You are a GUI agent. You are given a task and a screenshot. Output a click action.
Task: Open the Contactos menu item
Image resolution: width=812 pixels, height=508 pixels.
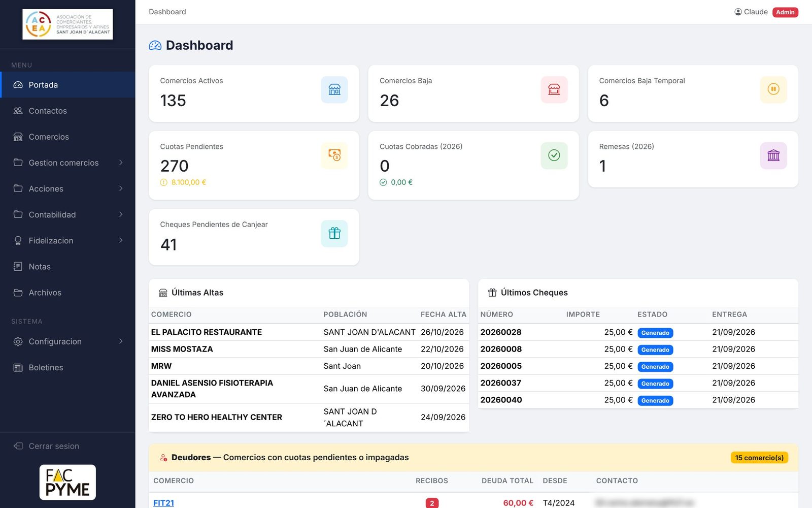click(67, 111)
